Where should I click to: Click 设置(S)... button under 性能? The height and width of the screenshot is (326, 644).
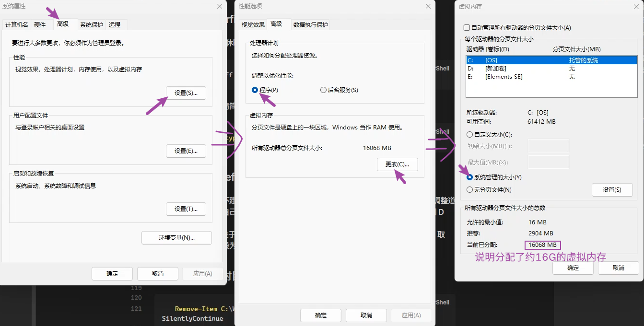186,93
